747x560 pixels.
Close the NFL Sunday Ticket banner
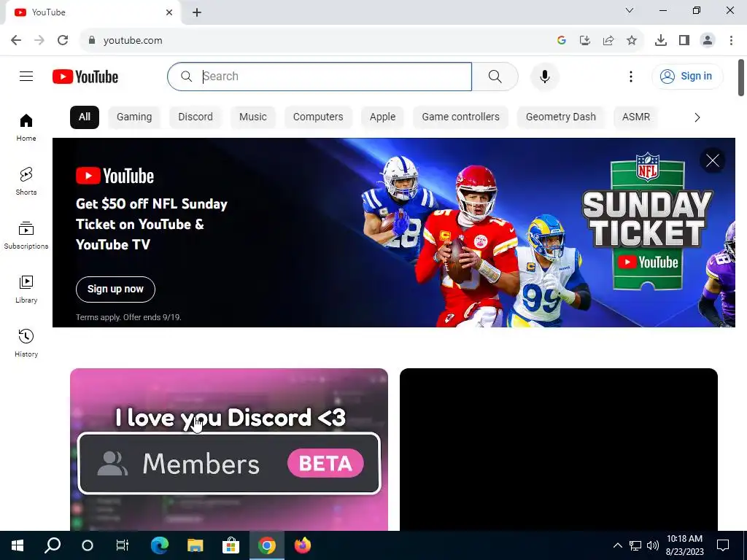coord(713,160)
